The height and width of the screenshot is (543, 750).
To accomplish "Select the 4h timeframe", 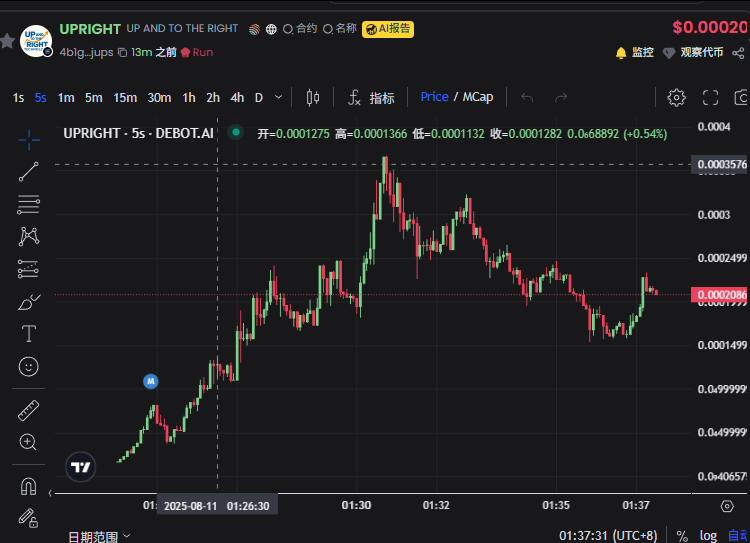I will coord(237,98).
